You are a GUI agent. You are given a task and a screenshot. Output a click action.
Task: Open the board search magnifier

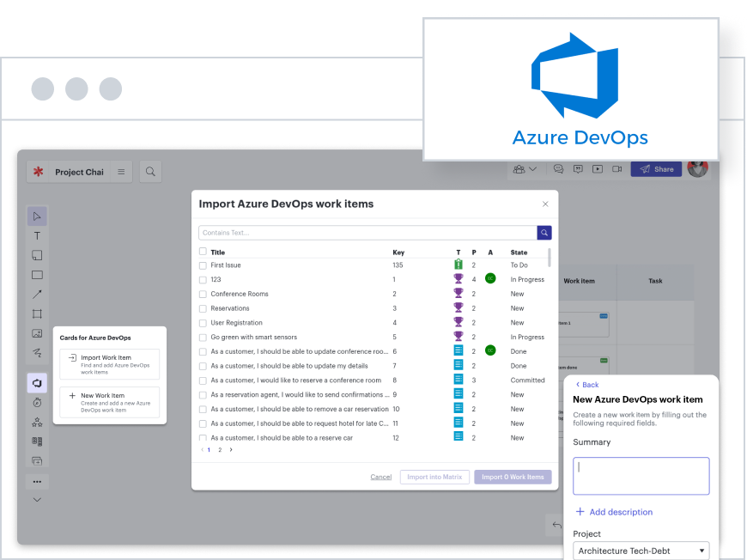150,172
